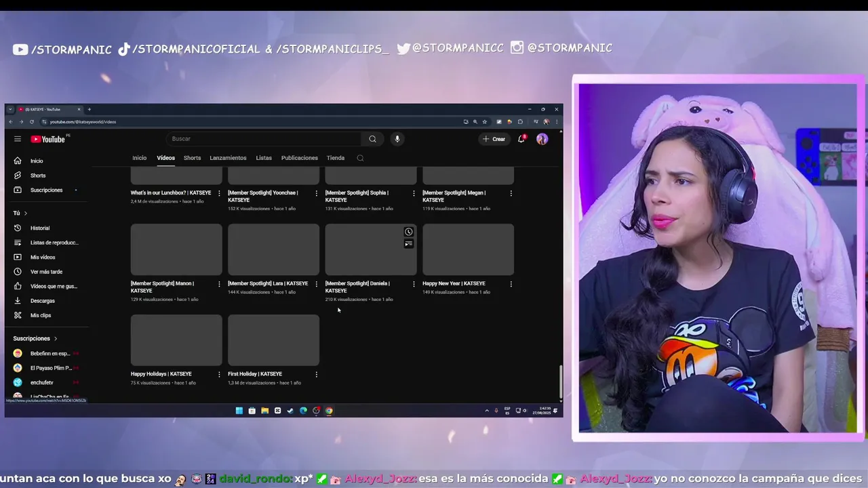The width and height of the screenshot is (868, 488).
Task: Click the Crear button
Action: 494,139
